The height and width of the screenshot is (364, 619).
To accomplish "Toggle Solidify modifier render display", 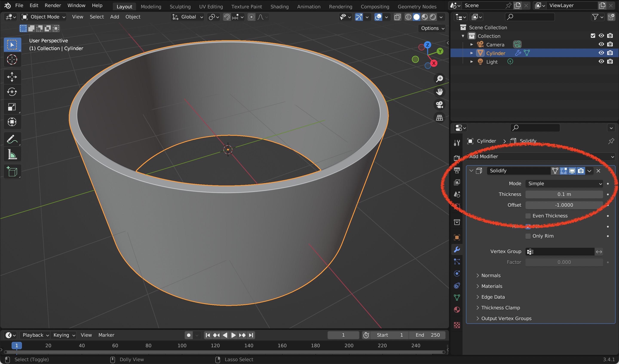I will (581, 171).
